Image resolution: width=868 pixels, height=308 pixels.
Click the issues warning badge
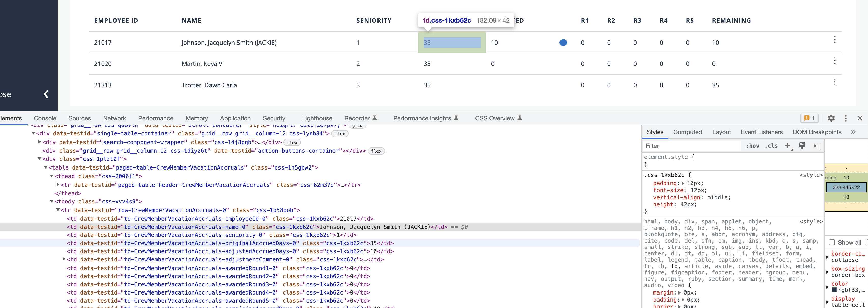point(809,118)
